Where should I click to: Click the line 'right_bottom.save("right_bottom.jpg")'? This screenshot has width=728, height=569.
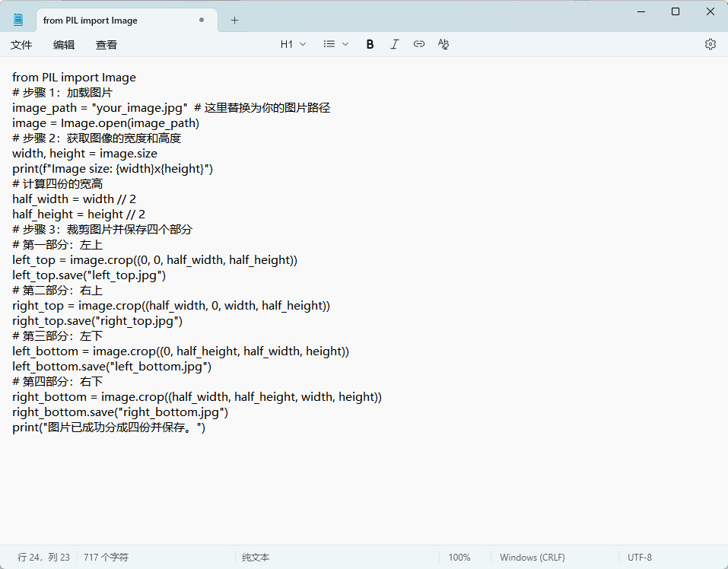120,412
